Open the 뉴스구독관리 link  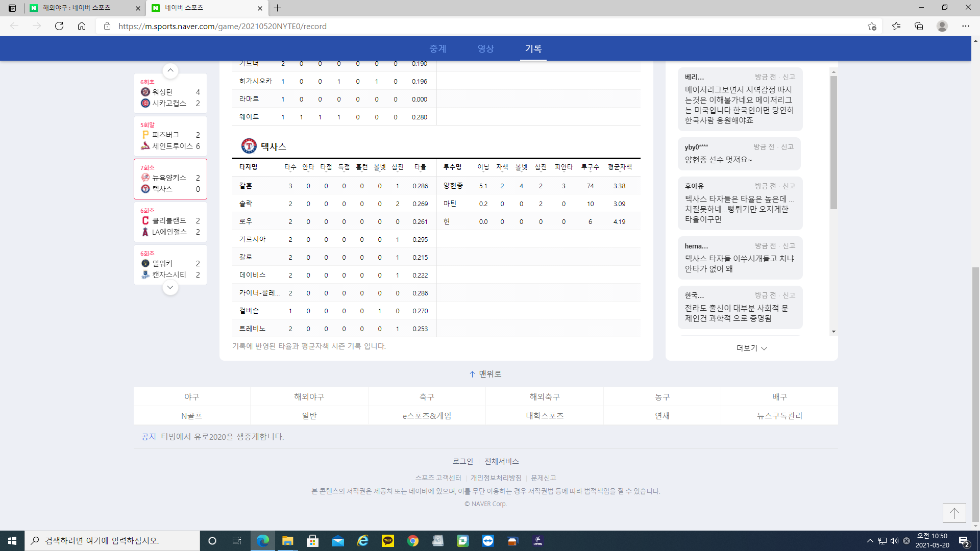(779, 416)
